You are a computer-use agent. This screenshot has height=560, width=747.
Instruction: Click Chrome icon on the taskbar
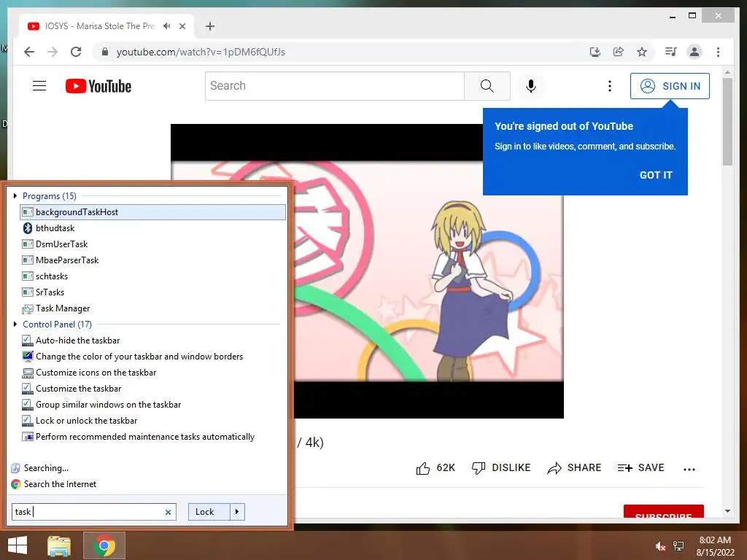coord(104,545)
